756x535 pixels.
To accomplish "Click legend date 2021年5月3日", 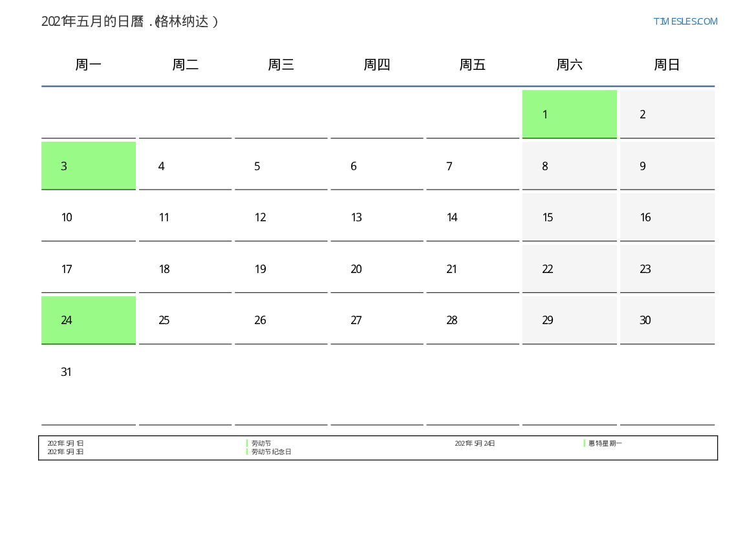I will [65, 452].
